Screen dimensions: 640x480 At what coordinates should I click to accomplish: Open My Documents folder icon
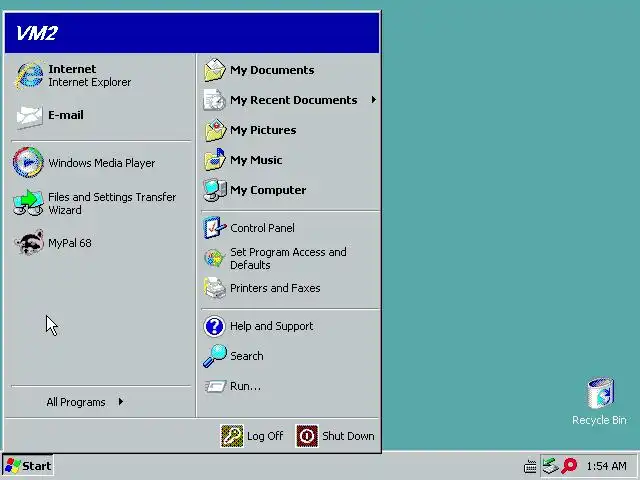215,70
